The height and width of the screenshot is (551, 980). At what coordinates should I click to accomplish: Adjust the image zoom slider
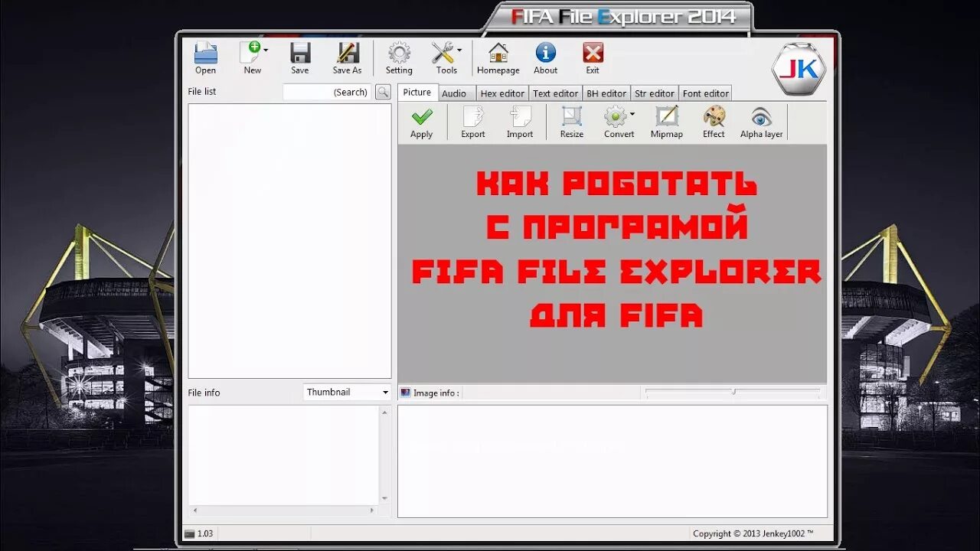pyautogui.click(x=733, y=392)
